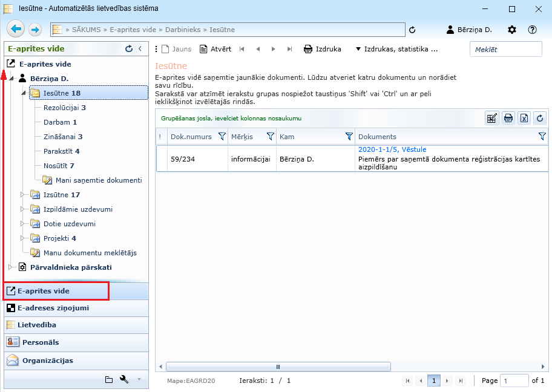
Task: Click the Atvērt toolbar button
Action: click(x=215, y=49)
